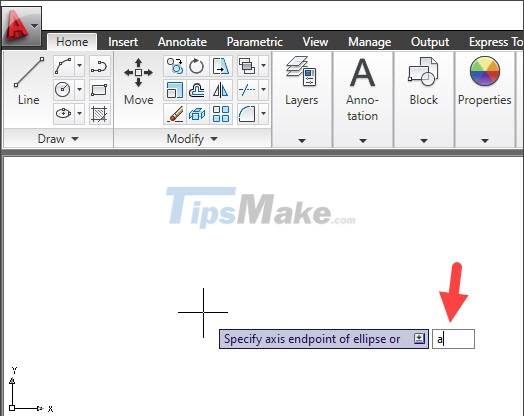Open the Express Tools ribbon tab
Screen dimensions: 524x416
(x=495, y=42)
